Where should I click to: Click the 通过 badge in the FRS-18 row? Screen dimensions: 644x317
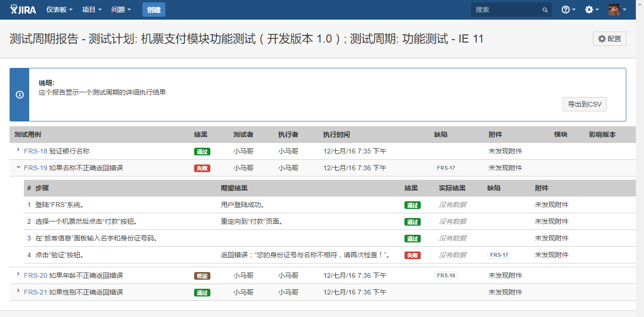tap(202, 152)
